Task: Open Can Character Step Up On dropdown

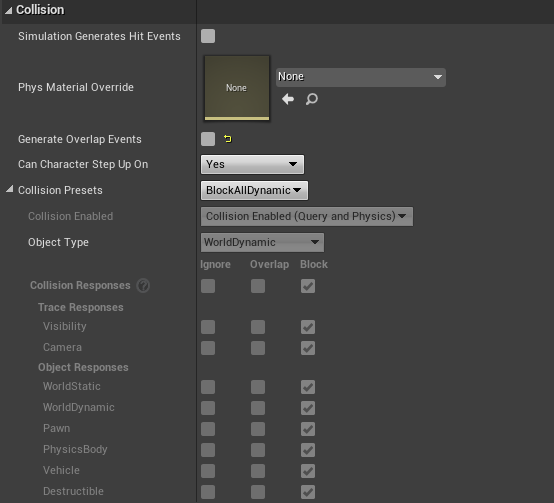Action: click(252, 164)
